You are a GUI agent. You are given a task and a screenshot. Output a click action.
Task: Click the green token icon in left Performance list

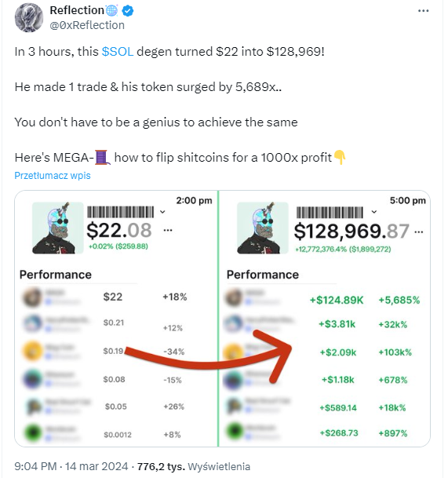[x=33, y=432]
